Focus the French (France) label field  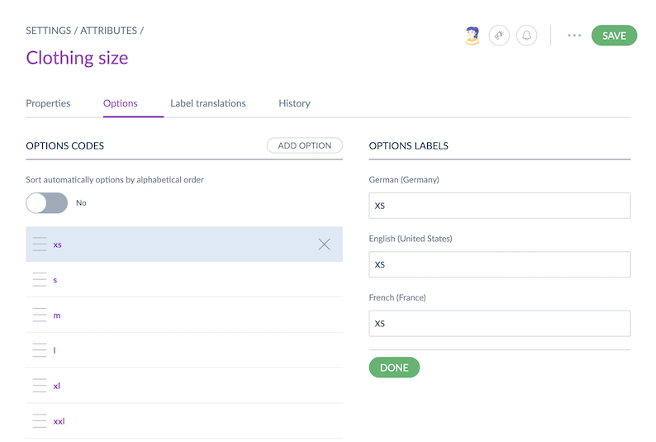point(499,324)
